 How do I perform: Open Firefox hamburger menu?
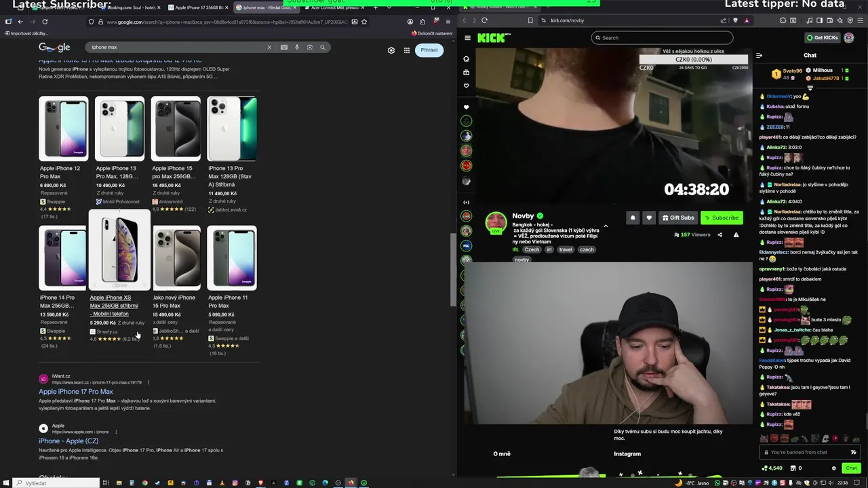tap(448, 22)
